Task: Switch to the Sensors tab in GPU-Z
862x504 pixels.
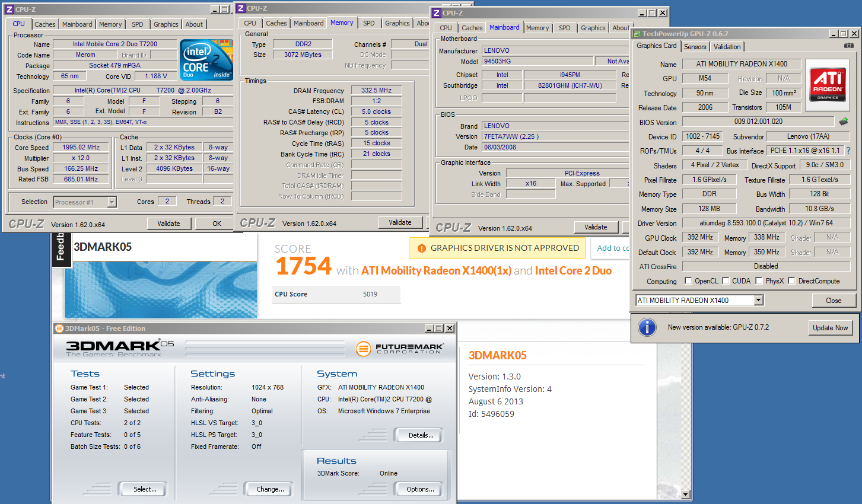Action: tap(695, 47)
